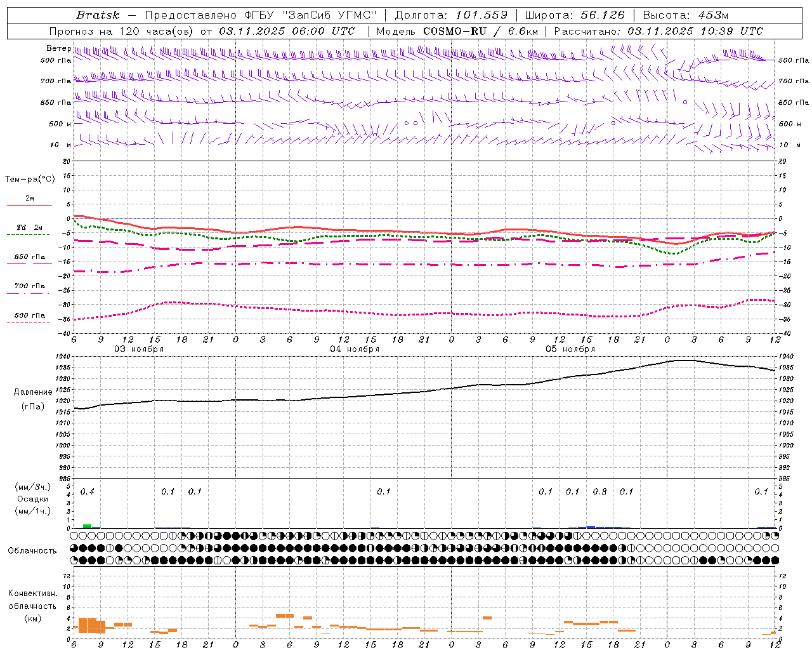Click the "Ветер" wind panel label
812x650 pixels.
(59, 48)
